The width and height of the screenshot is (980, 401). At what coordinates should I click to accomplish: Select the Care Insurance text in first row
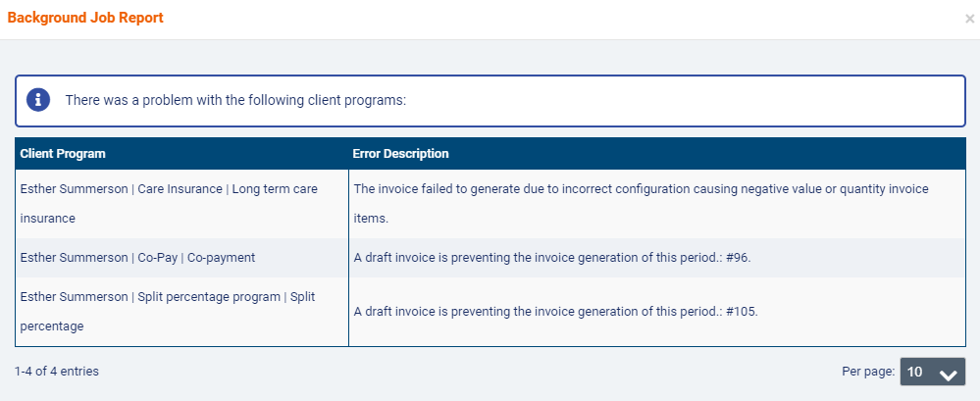180,188
